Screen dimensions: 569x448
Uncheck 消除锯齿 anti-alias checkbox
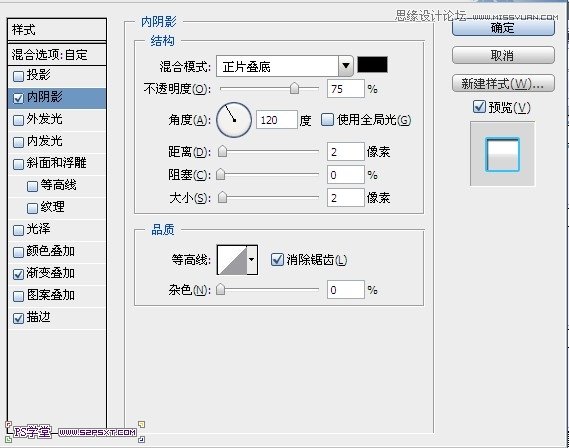[x=277, y=259]
